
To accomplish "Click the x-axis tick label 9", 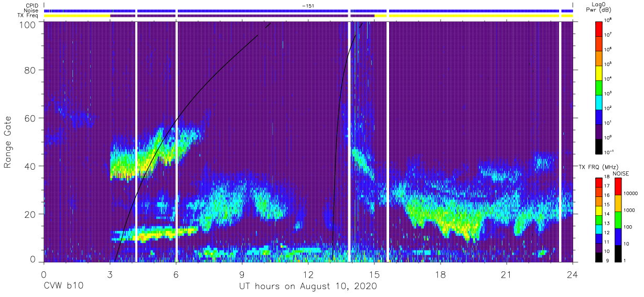I will pos(242,274).
